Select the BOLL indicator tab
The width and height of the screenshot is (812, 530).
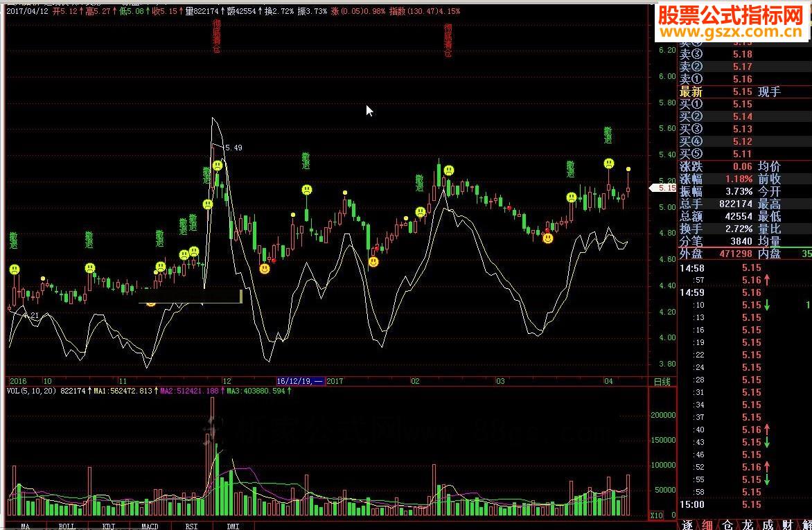tap(67, 527)
